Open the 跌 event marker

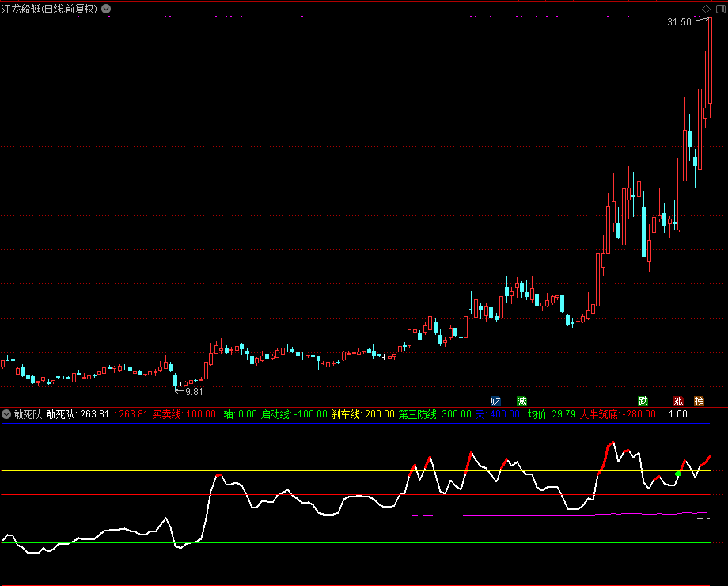643,401
